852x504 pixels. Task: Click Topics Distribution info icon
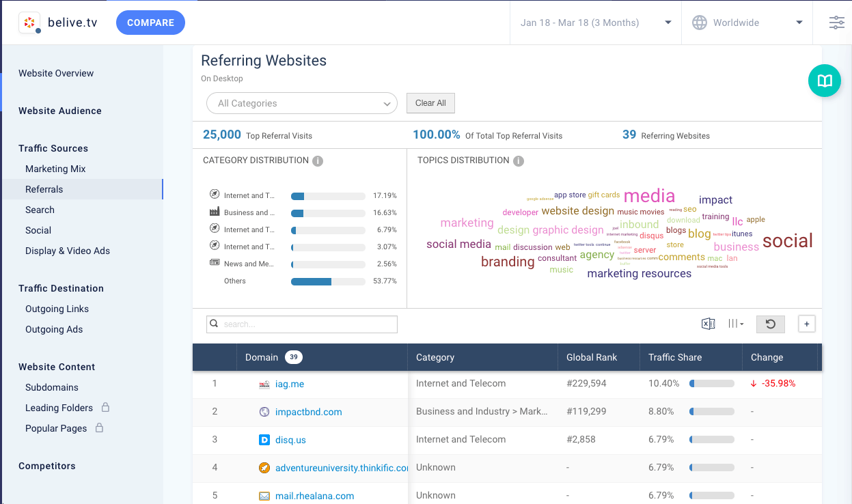[x=519, y=161]
